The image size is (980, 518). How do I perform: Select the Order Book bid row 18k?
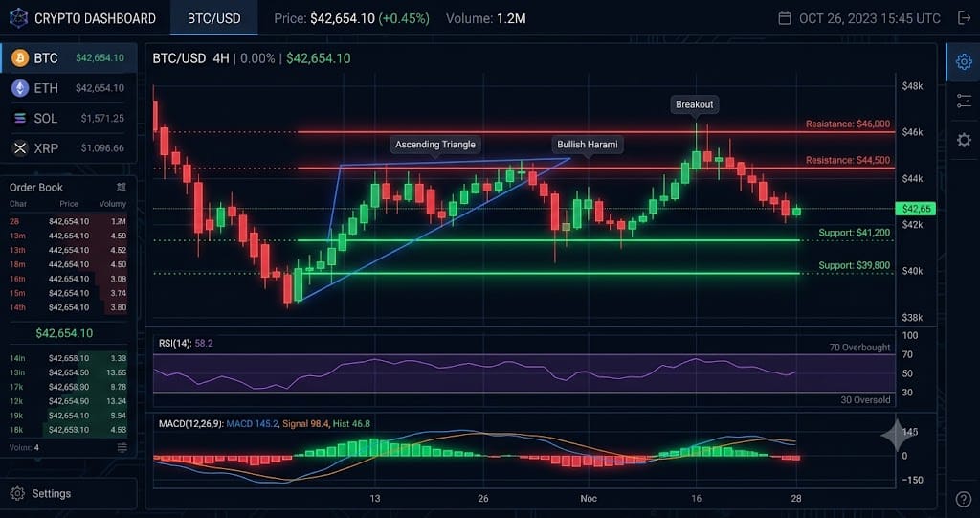(68, 431)
